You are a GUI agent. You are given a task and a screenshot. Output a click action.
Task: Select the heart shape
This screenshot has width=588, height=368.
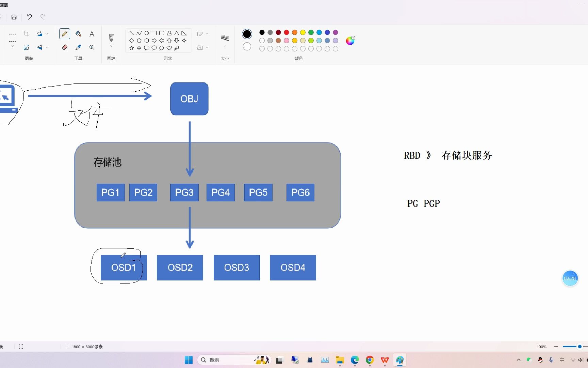coord(169,48)
